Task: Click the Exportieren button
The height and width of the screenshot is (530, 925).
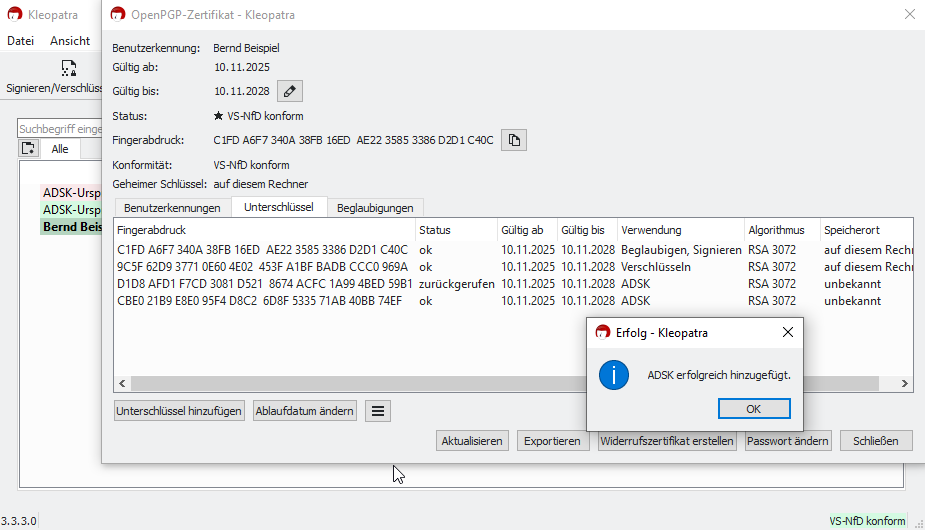Action: click(x=551, y=441)
